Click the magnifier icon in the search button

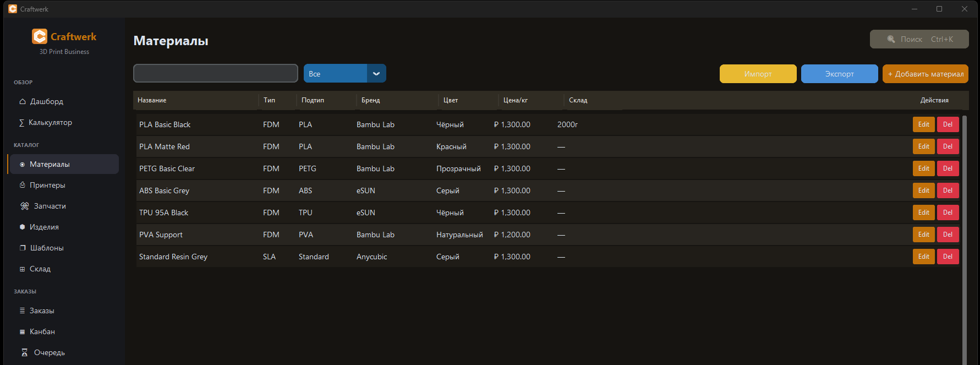[x=891, y=40]
